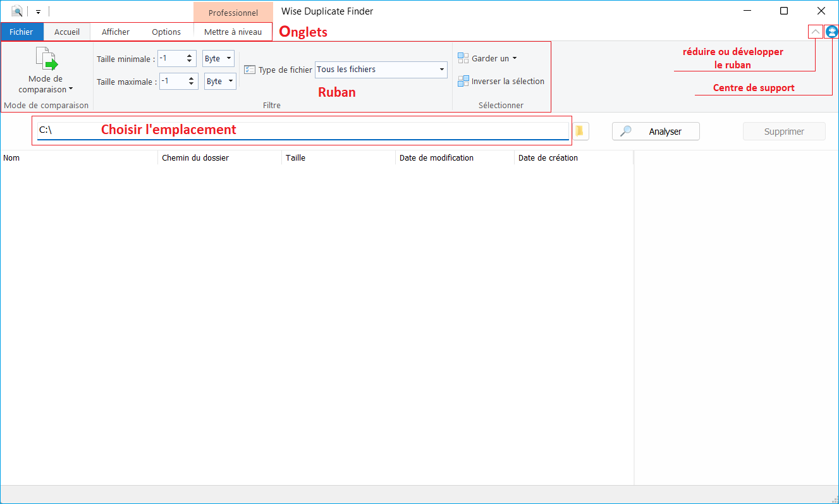This screenshot has height=504, width=839.
Task: Click inside the Taille minimale value field
Action: [171, 58]
